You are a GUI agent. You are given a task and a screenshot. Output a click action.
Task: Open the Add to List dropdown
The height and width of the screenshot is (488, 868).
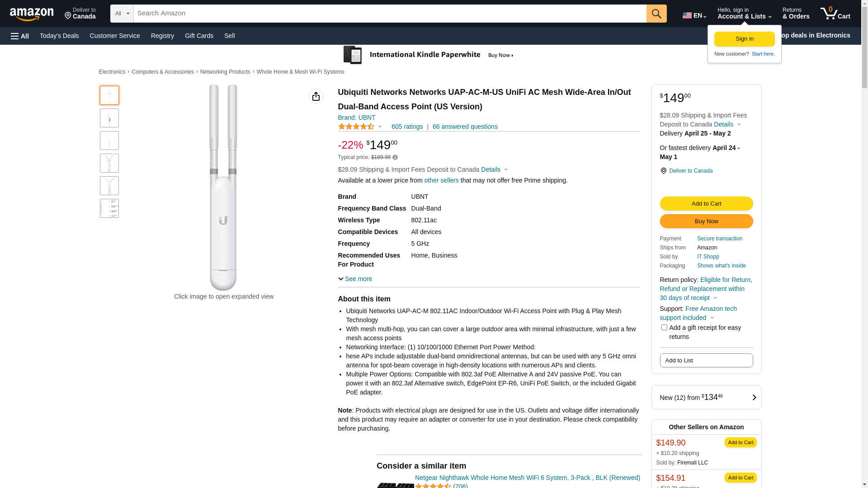click(x=706, y=361)
